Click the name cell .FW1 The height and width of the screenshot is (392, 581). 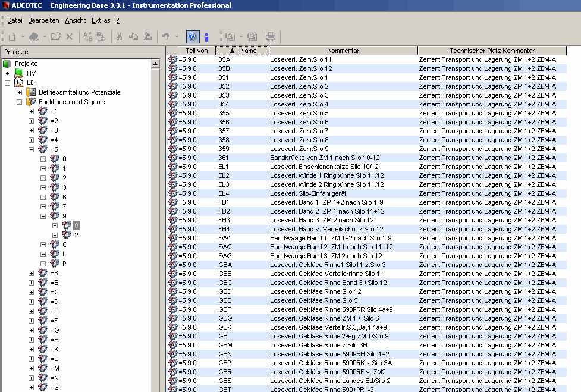point(224,239)
